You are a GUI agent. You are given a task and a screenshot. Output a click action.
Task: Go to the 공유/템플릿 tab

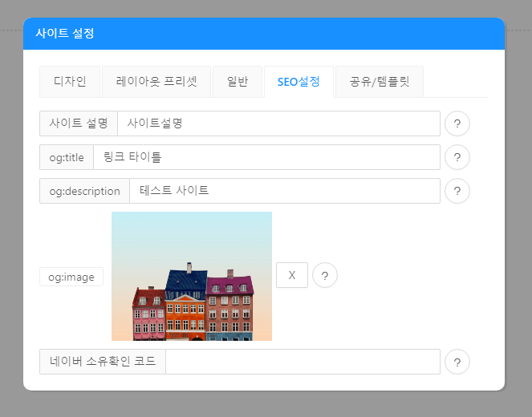point(379,82)
